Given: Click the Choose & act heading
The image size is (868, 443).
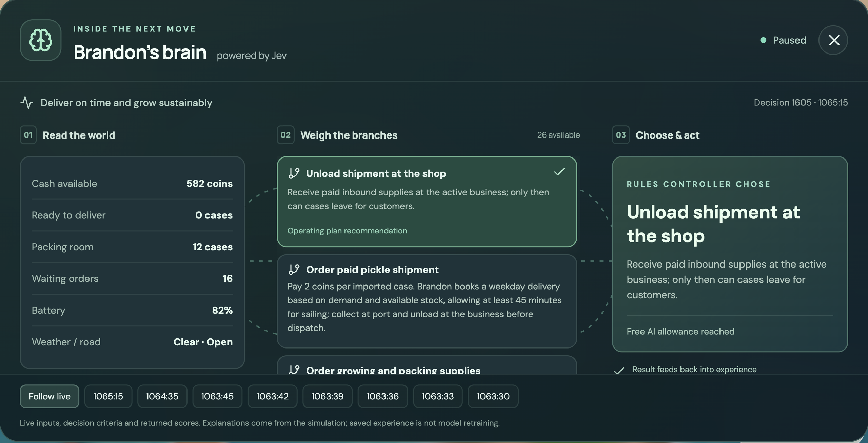Looking at the screenshot, I should (x=667, y=135).
